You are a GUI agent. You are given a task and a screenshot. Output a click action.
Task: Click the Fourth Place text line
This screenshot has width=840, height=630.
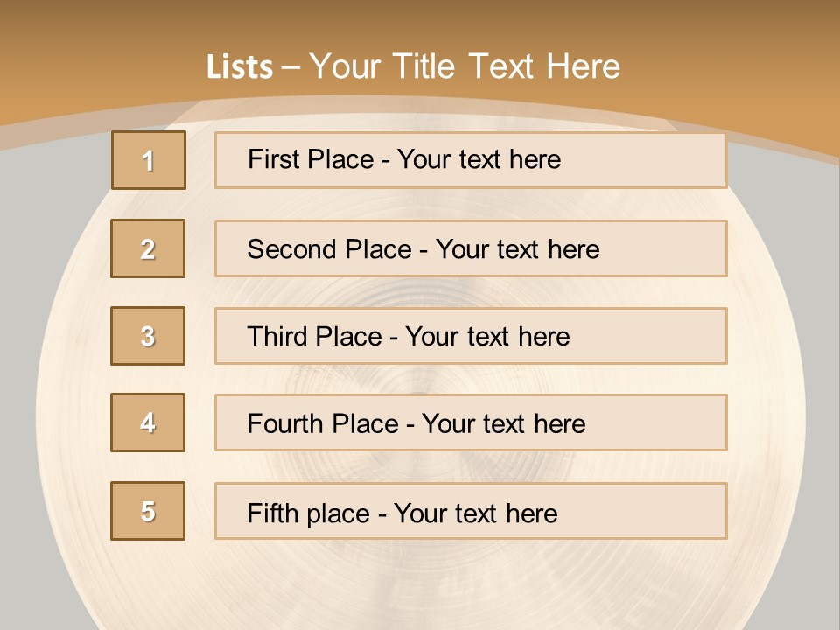point(416,424)
